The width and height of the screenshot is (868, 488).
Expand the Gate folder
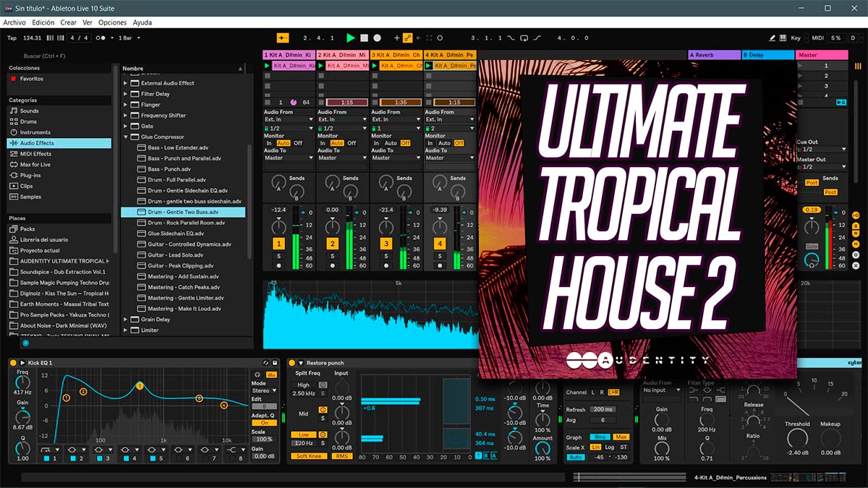[x=125, y=127]
